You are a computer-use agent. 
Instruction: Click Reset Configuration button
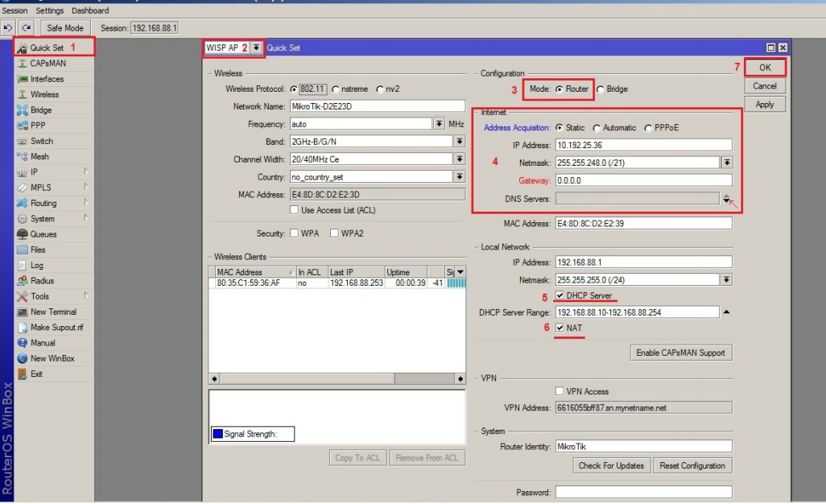[692, 465]
